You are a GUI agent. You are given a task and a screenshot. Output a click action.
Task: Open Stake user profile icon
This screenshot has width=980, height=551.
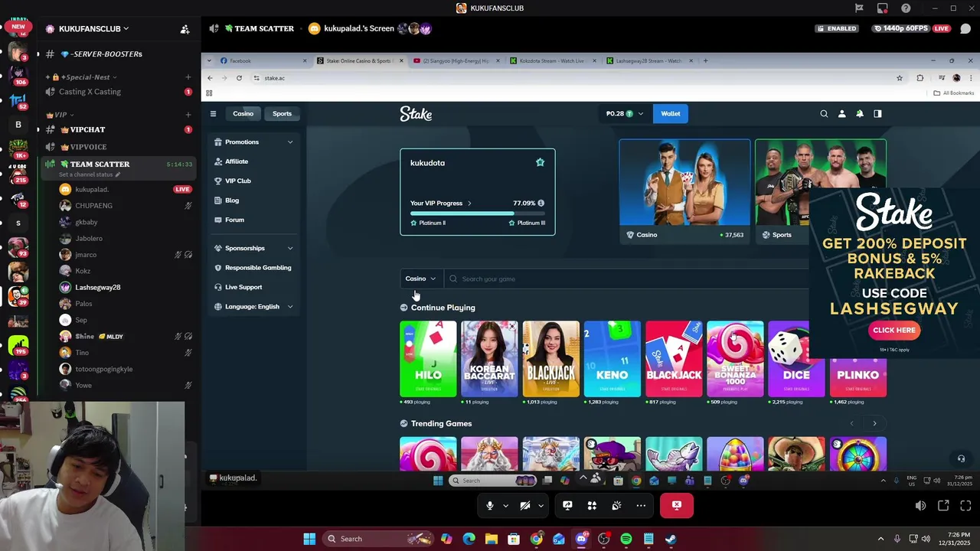[x=841, y=113]
